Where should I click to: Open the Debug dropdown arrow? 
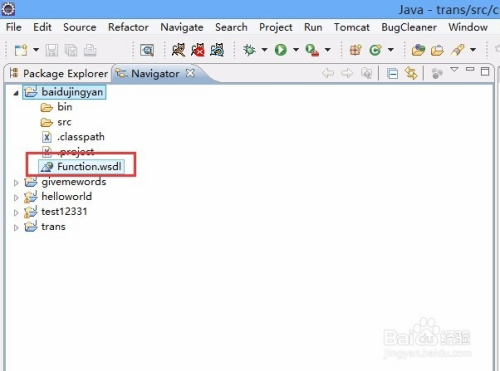point(264,50)
